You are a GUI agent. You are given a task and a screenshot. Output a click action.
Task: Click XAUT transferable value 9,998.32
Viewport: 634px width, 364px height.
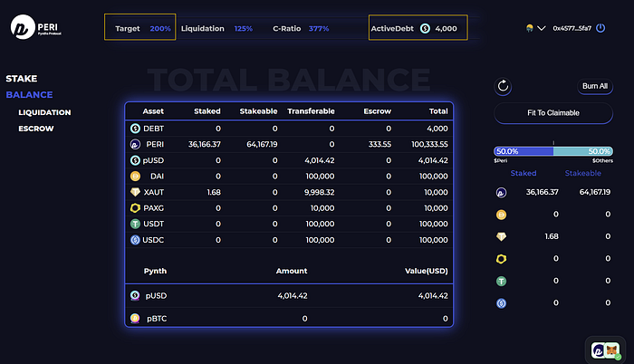click(x=320, y=192)
